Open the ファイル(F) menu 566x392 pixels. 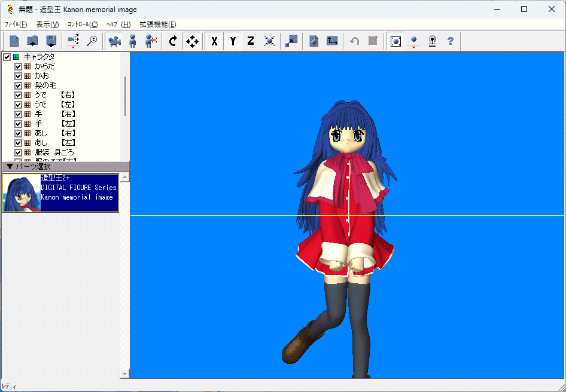[x=16, y=24]
